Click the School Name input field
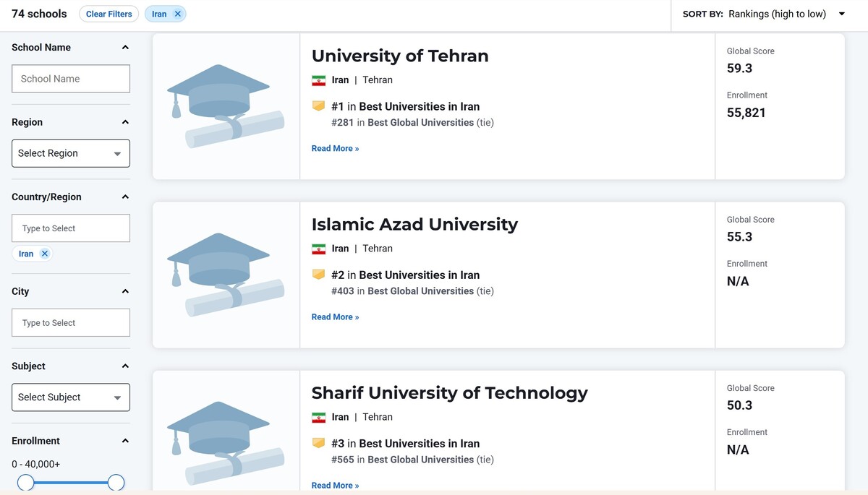The height and width of the screenshot is (495, 868). pyautogui.click(x=70, y=78)
